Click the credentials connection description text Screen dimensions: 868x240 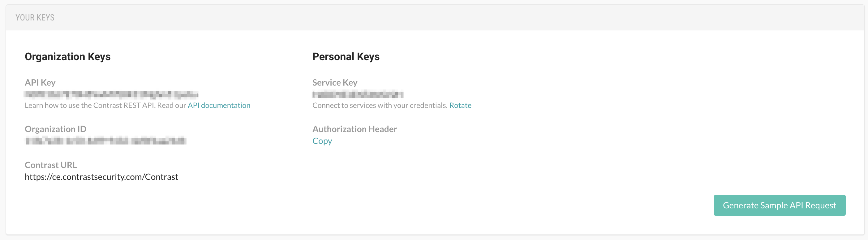point(379,105)
